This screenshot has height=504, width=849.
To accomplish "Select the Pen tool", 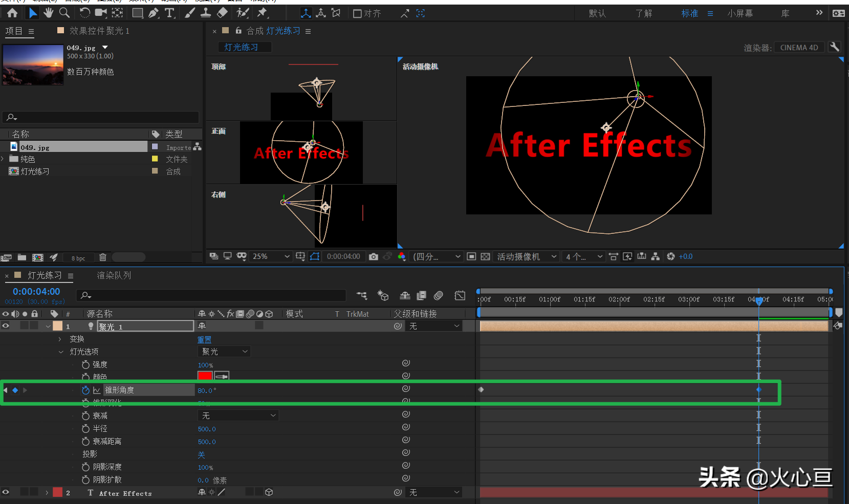I will 154,13.
